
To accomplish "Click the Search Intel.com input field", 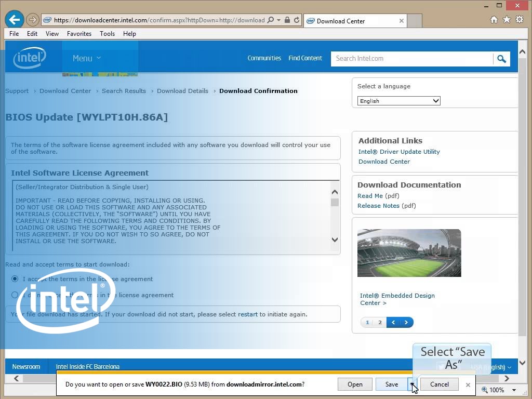I will click(x=411, y=59).
